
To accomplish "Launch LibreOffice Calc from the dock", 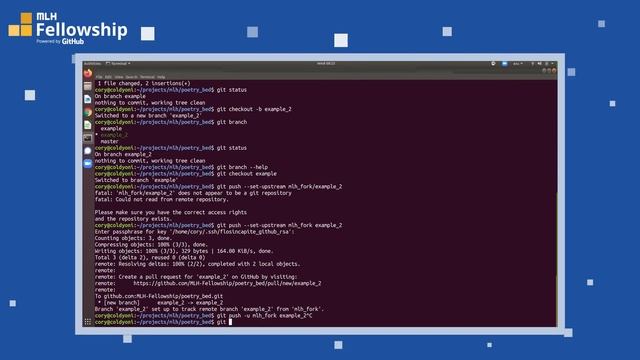I will pyautogui.click(x=88, y=125).
